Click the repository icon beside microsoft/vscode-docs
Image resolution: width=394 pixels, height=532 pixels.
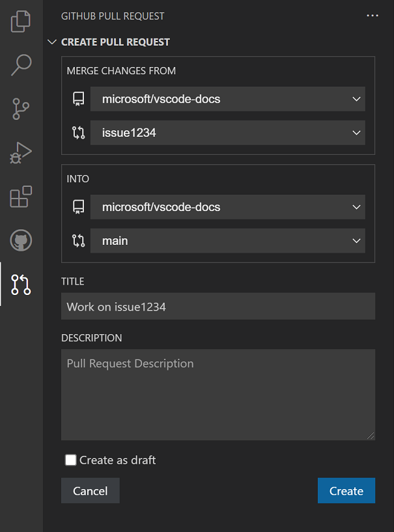click(78, 98)
